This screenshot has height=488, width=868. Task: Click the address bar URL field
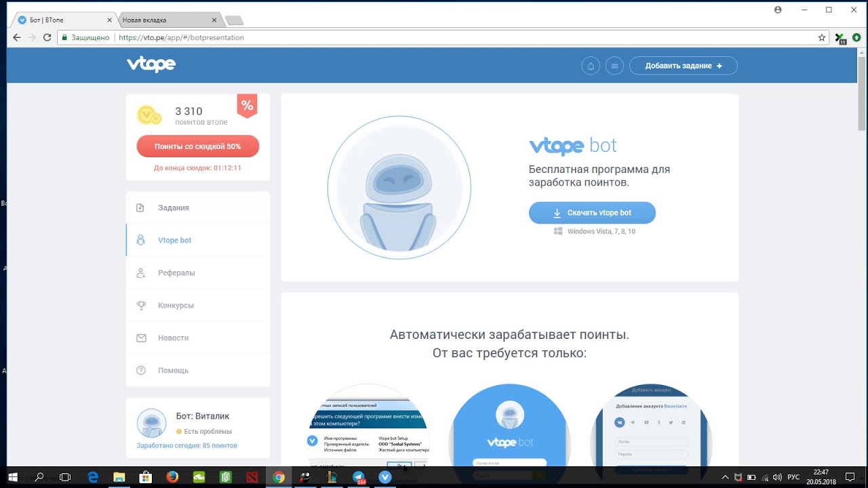pos(443,38)
